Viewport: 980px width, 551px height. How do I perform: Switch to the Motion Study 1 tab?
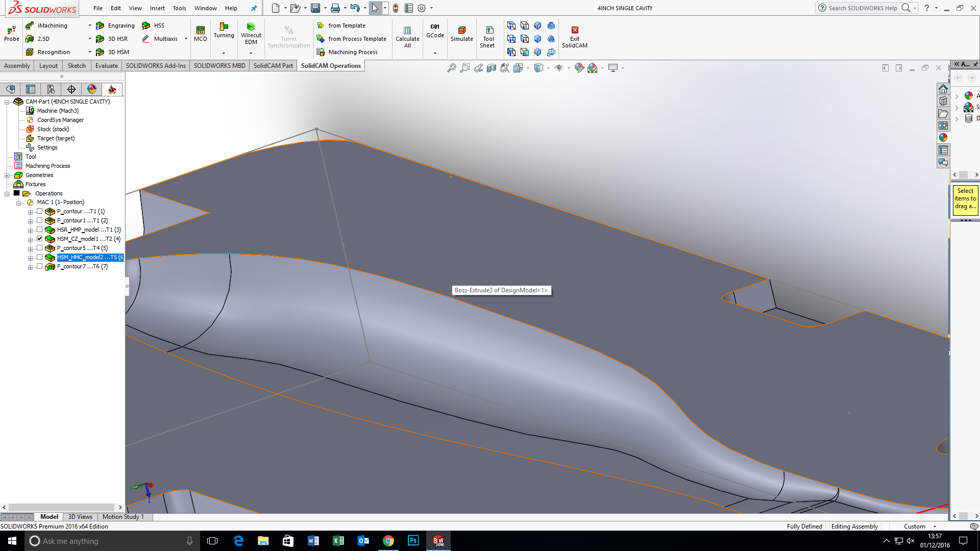(x=123, y=517)
